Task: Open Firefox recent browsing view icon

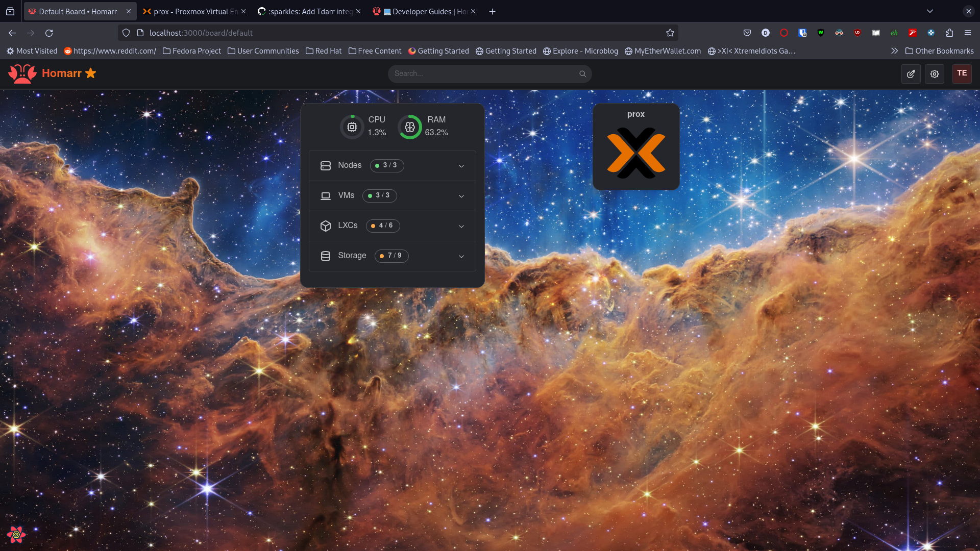Action: coord(10,11)
